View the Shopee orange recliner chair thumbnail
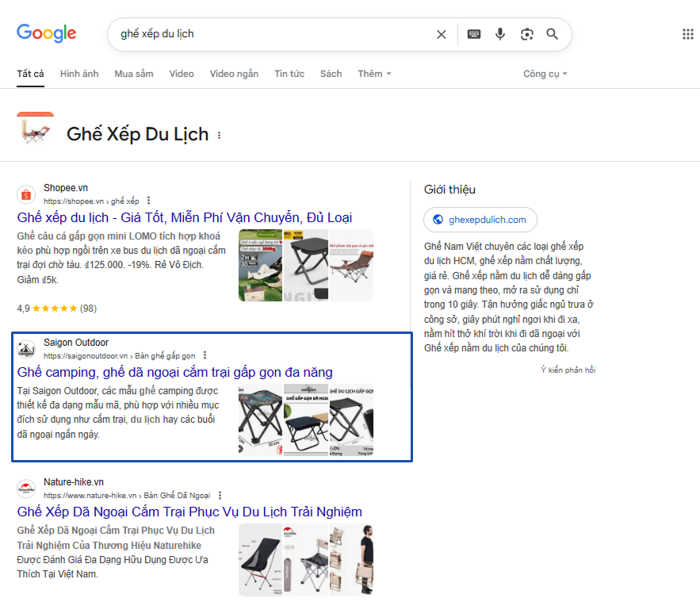Image resolution: width=700 pixels, height=602 pixels. 351,265
